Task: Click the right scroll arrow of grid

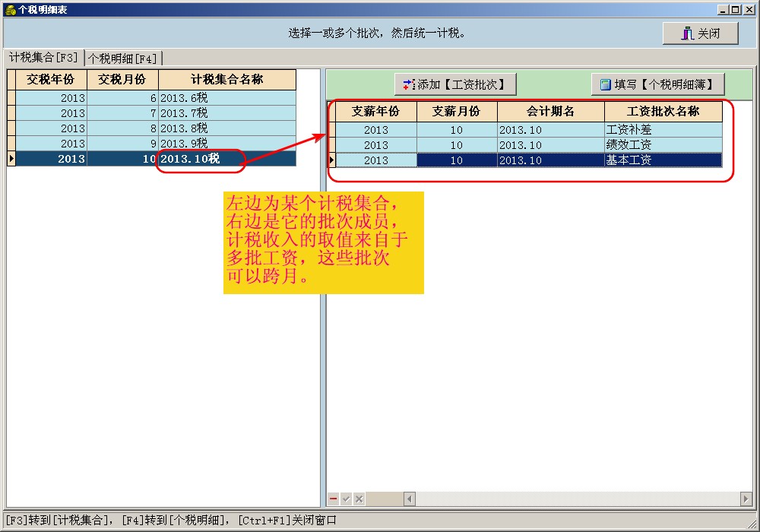Action: [x=746, y=499]
